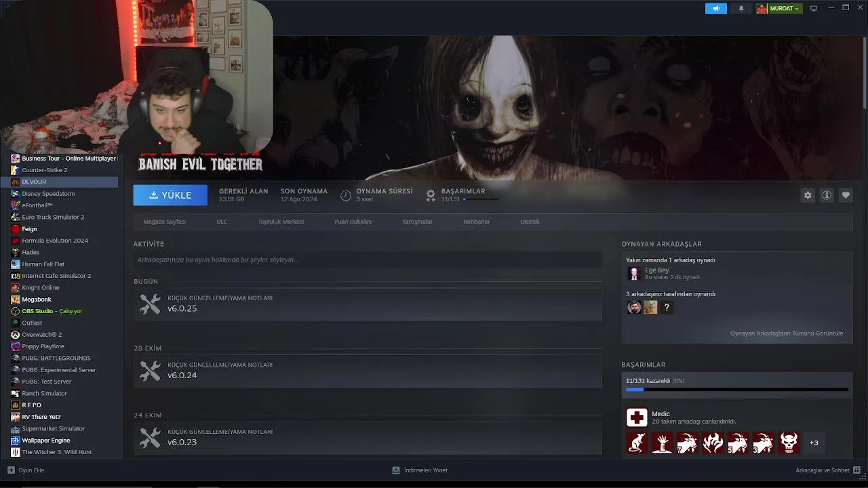Open İndirmeleri Yönet downloads manager
The width and height of the screenshot is (868, 488).
pyautogui.click(x=420, y=470)
